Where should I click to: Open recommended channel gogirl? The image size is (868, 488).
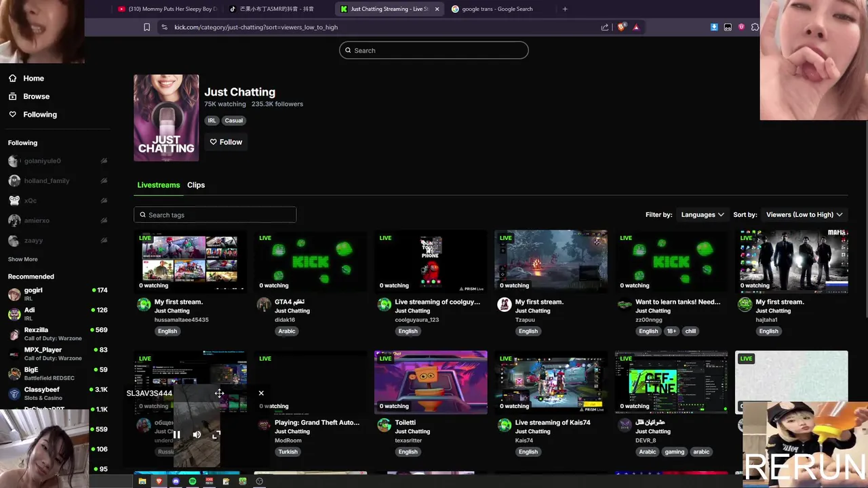(x=58, y=294)
